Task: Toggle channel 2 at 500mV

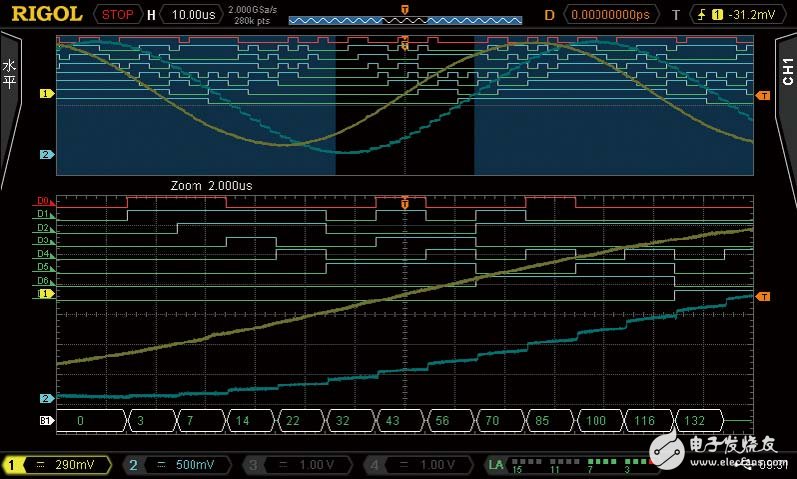Action: [174, 465]
